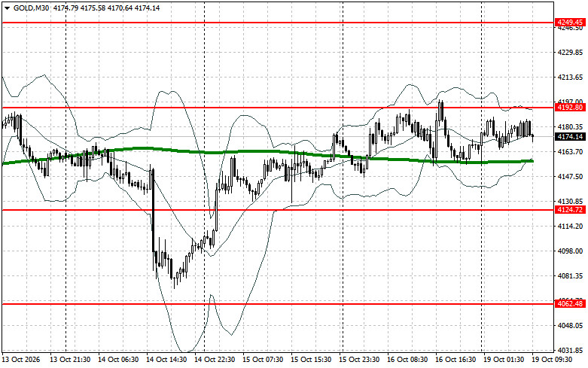Click the 4062.48 horizontal red line
Image resolution: width=588 pixels, height=368 pixels.
(x=278, y=304)
